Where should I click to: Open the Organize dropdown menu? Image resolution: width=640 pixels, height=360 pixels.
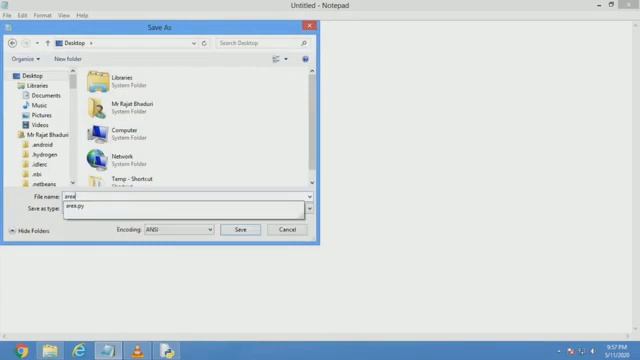click(x=26, y=59)
